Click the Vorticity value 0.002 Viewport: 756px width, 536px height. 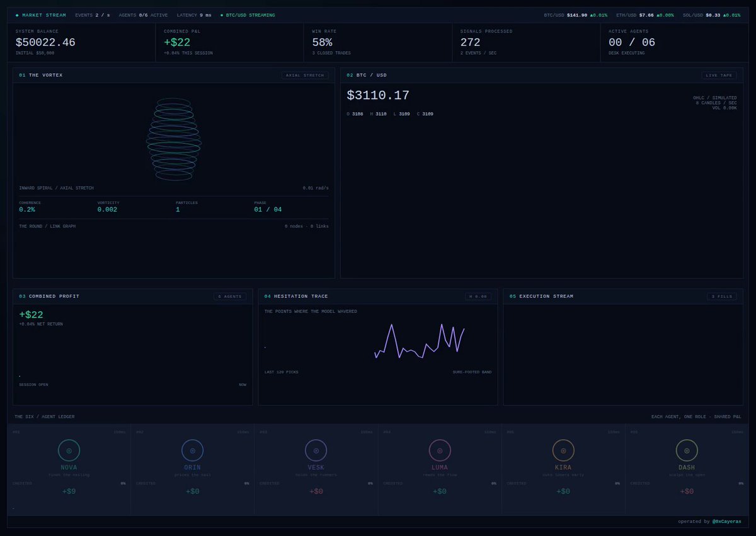[107, 209]
